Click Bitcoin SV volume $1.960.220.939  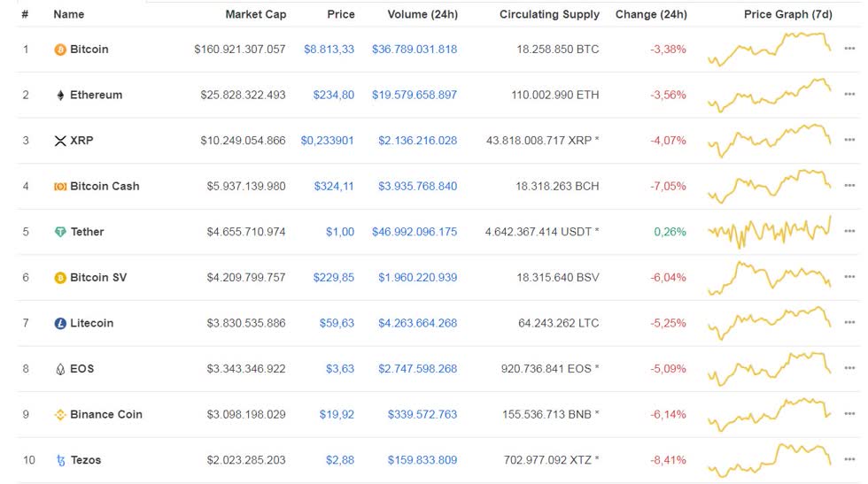tap(418, 278)
